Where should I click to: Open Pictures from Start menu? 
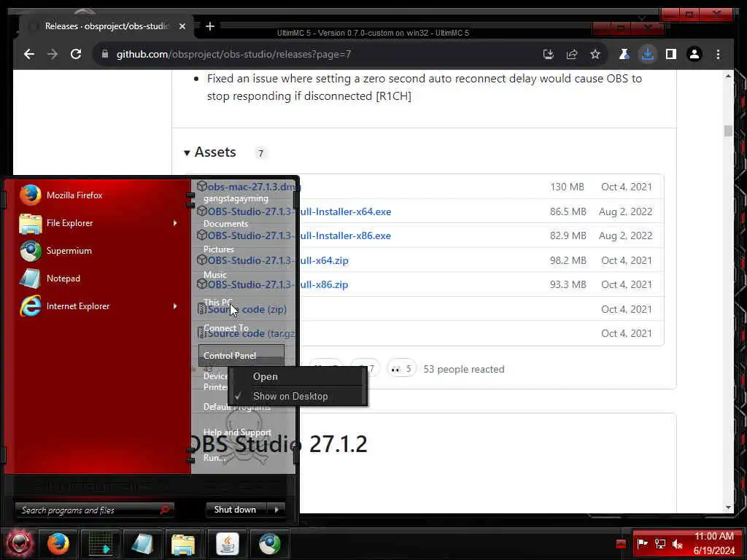(x=219, y=249)
